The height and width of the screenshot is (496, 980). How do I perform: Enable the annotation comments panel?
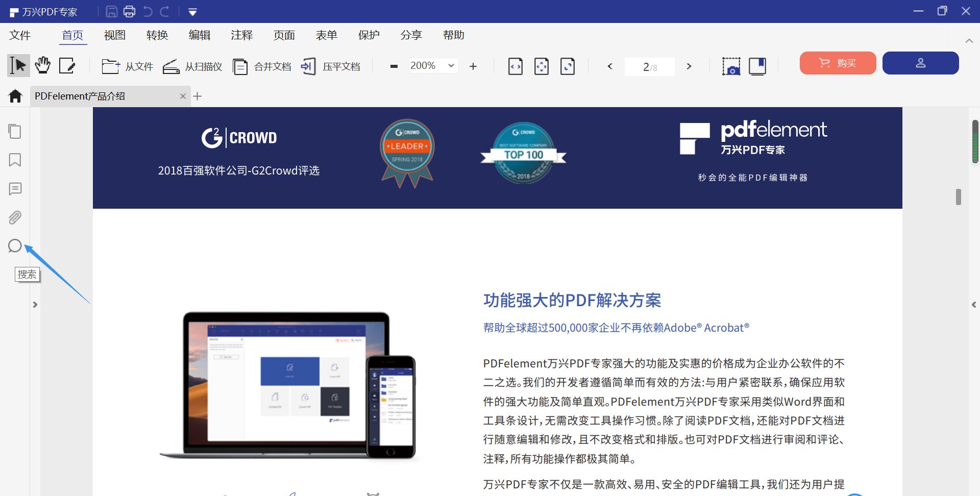click(x=14, y=189)
